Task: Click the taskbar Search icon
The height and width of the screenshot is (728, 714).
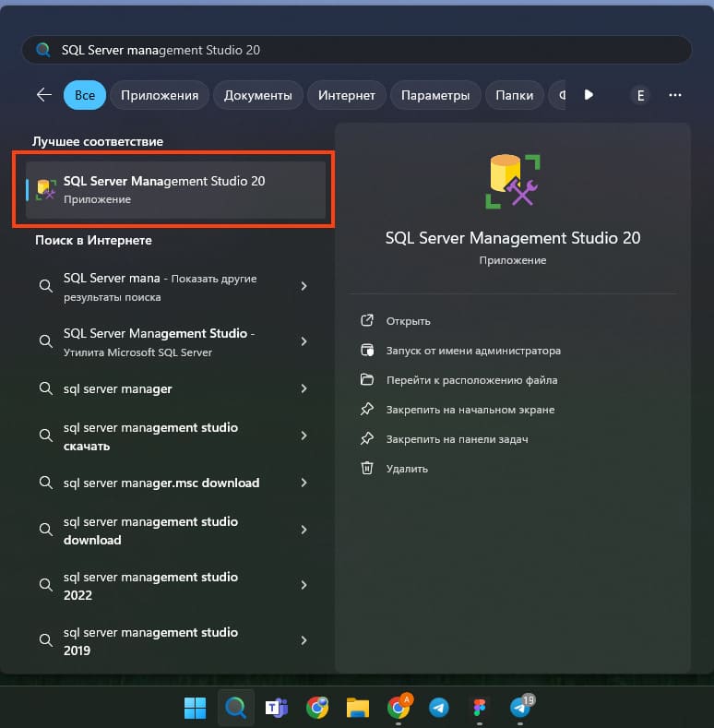Action: (x=236, y=708)
